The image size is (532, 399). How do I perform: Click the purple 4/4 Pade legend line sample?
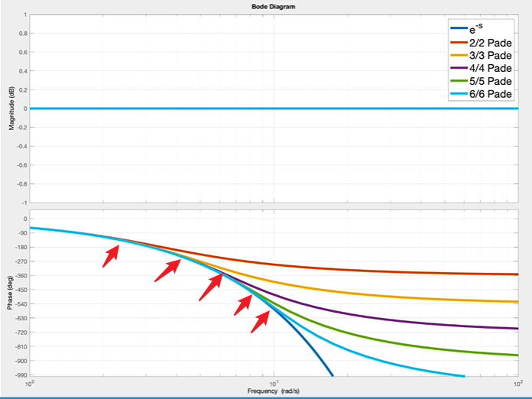pyautogui.click(x=459, y=68)
